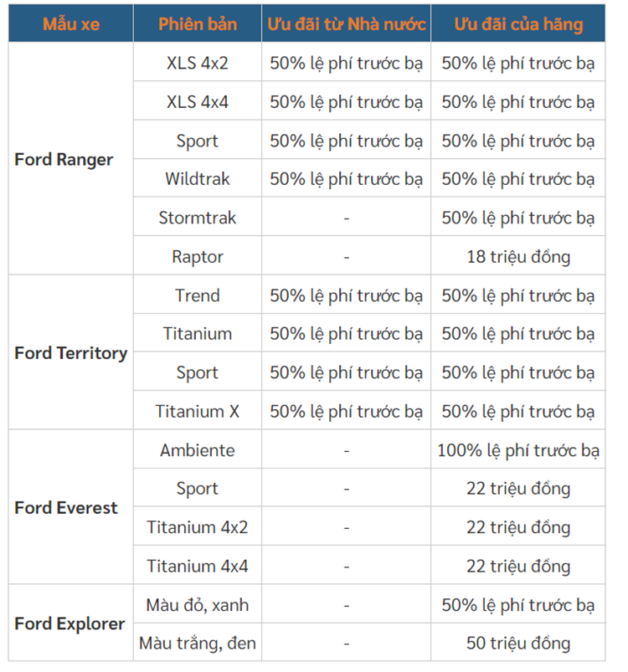This screenshot has height=672, width=628.
Task: Select the Ford Territory model cell
Action: tap(71, 353)
